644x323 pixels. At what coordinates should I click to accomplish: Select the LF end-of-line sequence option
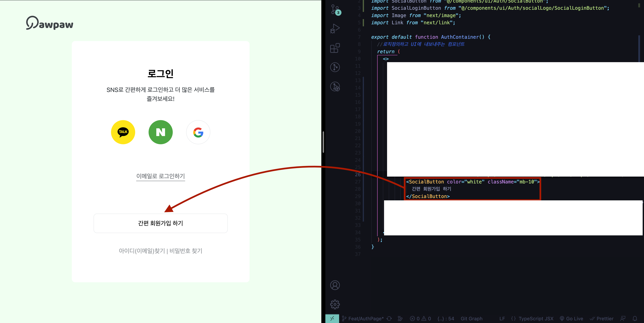coord(502,318)
